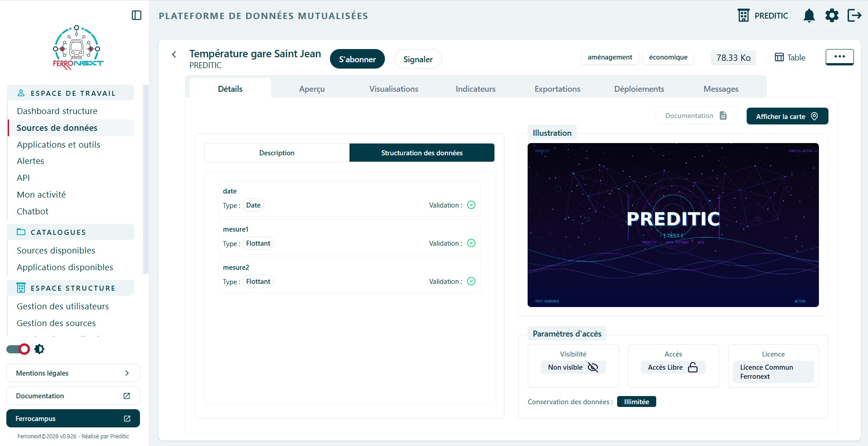Click the Signaler button
The height and width of the screenshot is (446, 868).
pos(418,59)
